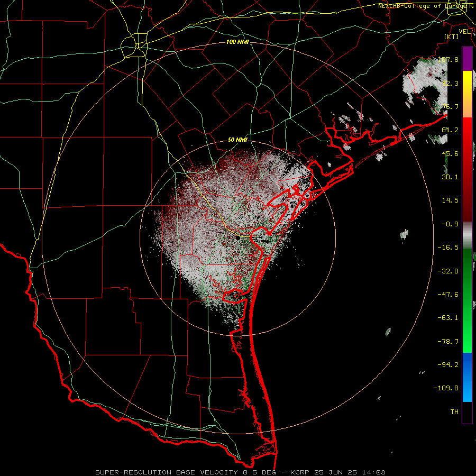476x476 pixels.
Task: Click the NEXLAB-College of DuPage credit text
Action: click(426, 6)
